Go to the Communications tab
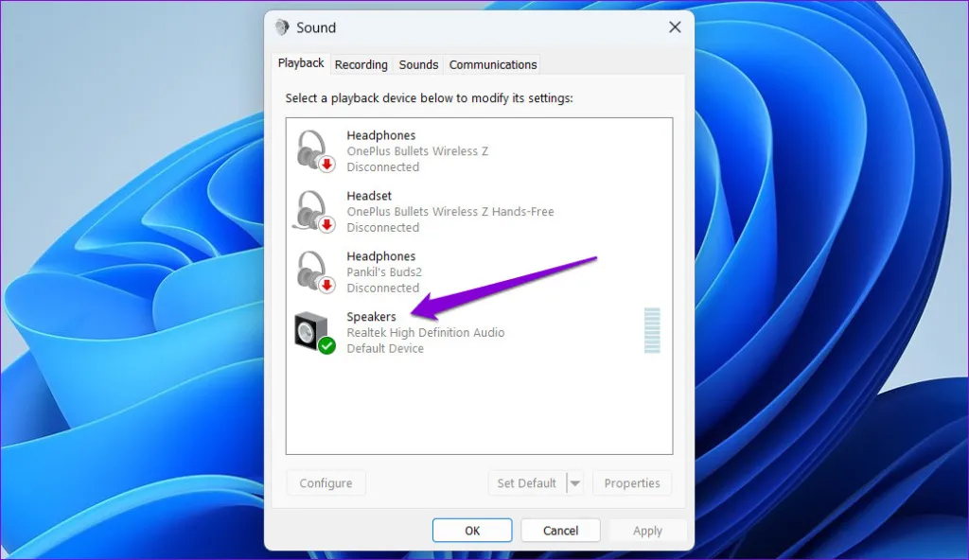Image resolution: width=969 pixels, height=560 pixels. (492, 64)
